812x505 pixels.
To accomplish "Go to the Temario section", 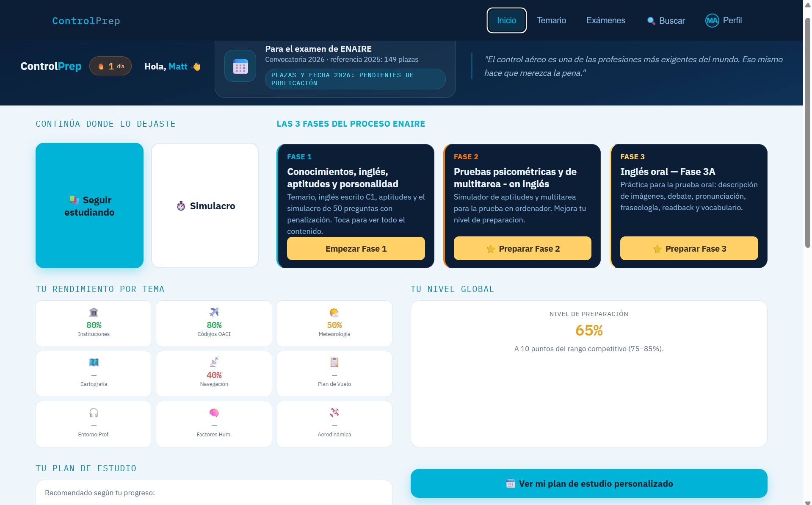I will coord(551,20).
